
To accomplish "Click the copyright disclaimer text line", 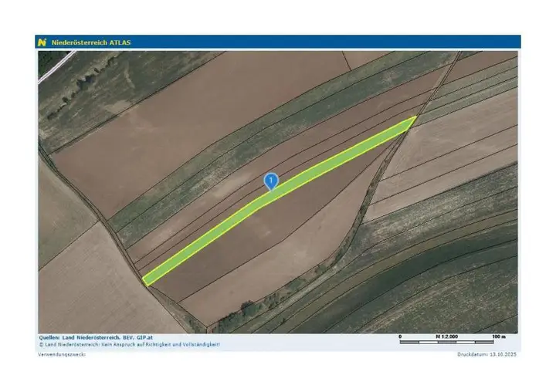I will 129,344.
